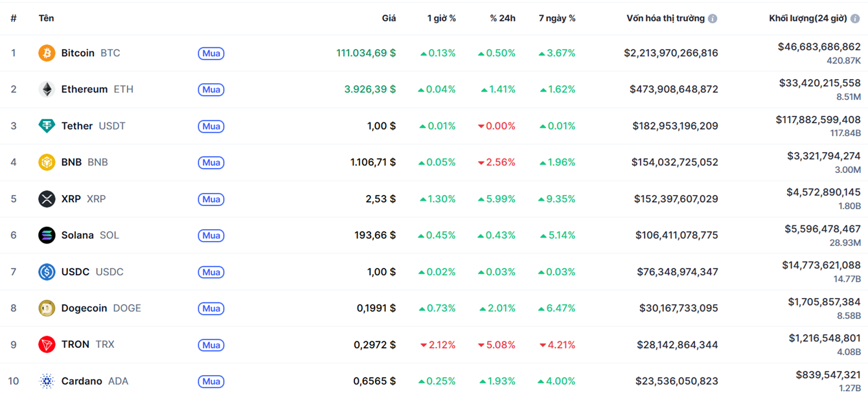The height and width of the screenshot is (399, 868).
Task: Click the Tether logo icon
Action: (x=47, y=126)
